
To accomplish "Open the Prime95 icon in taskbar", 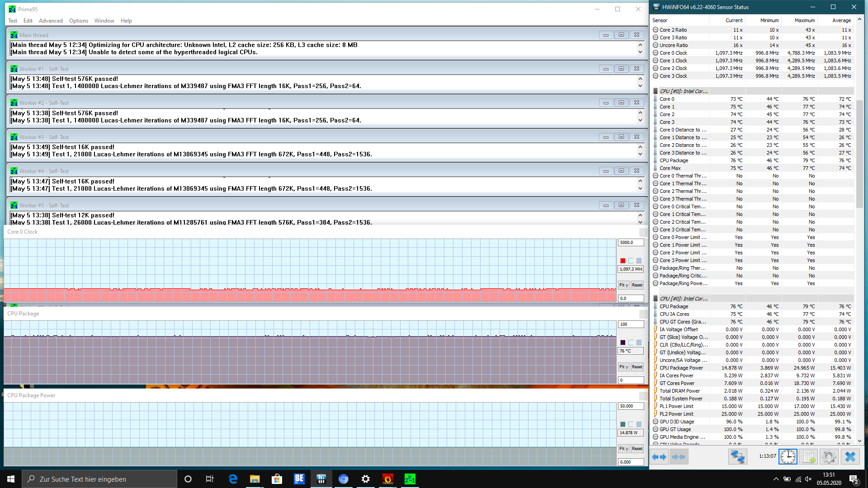I will coord(410,479).
